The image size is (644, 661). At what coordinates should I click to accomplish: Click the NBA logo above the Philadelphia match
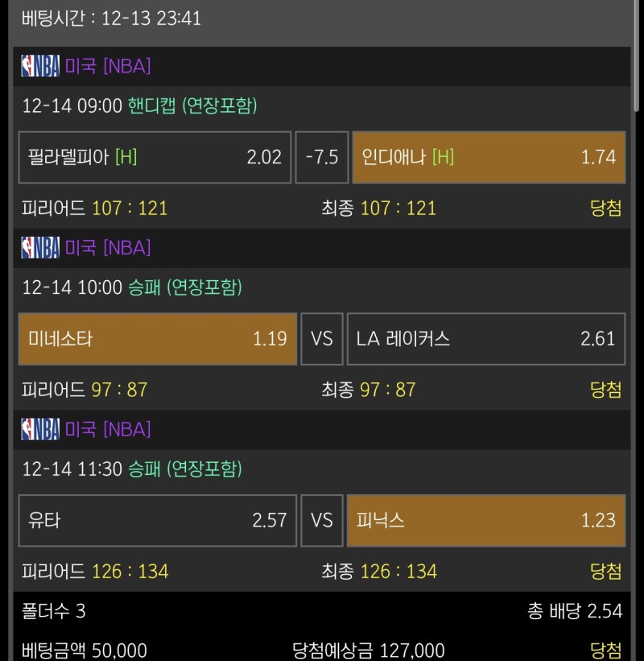[x=40, y=66]
